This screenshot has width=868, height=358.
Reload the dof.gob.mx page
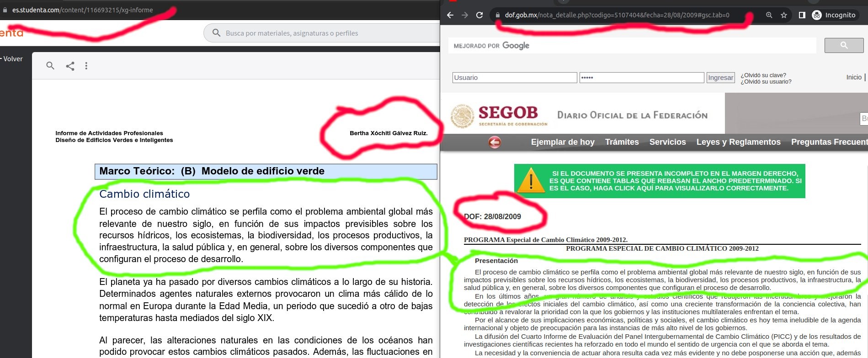coord(479,15)
